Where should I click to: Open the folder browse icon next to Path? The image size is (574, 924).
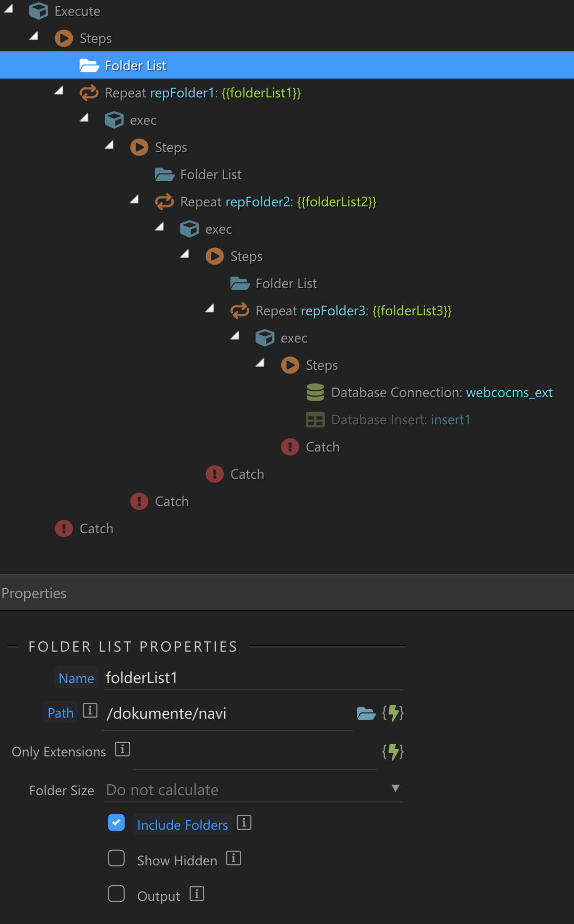(x=368, y=713)
